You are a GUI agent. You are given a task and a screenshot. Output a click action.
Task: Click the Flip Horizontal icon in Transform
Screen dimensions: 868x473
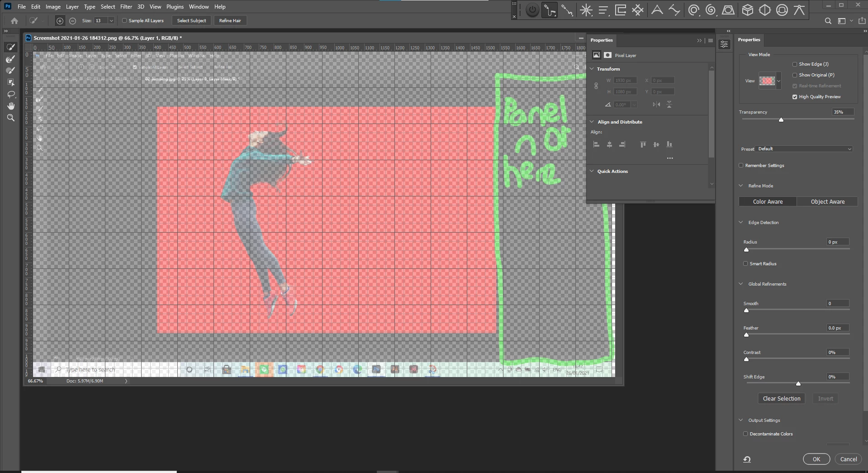click(x=656, y=105)
